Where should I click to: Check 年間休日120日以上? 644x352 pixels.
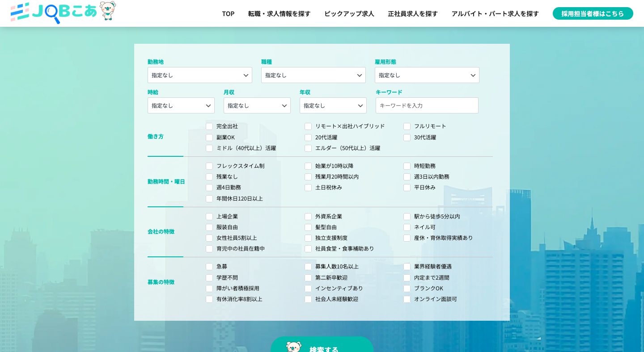pyautogui.click(x=209, y=199)
